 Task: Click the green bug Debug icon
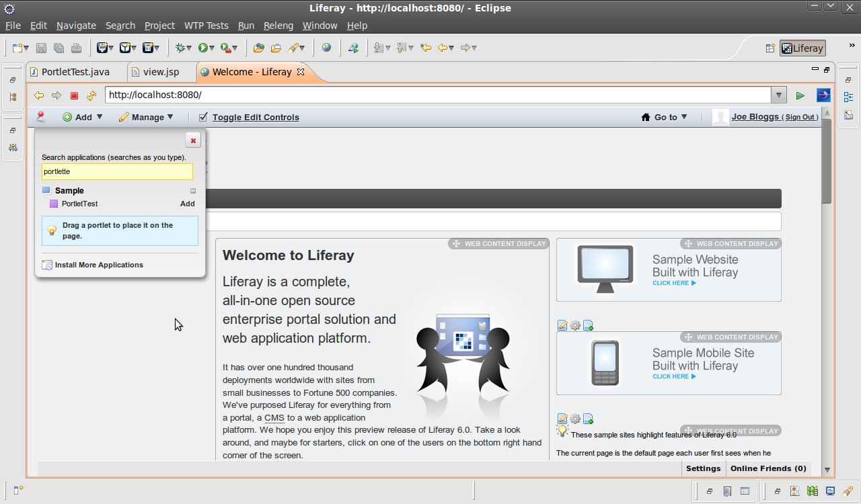pyautogui.click(x=180, y=48)
